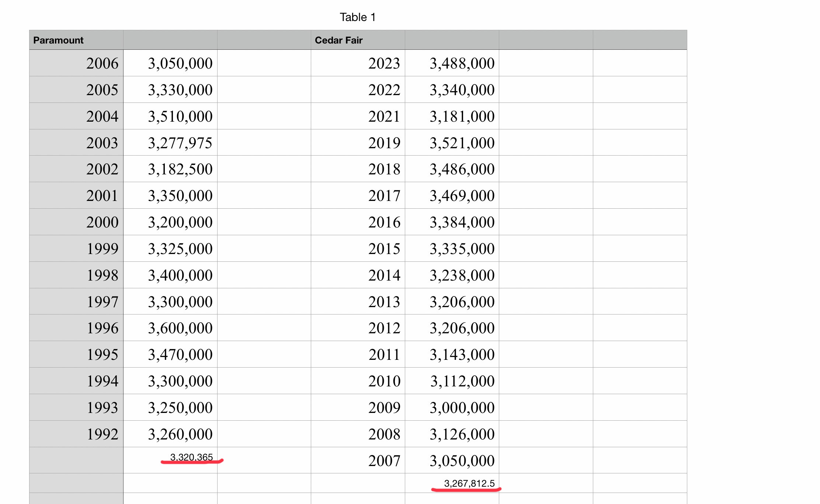The height and width of the screenshot is (504, 820).
Task: Click the 3,000,000 value cell
Action: (452, 407)
